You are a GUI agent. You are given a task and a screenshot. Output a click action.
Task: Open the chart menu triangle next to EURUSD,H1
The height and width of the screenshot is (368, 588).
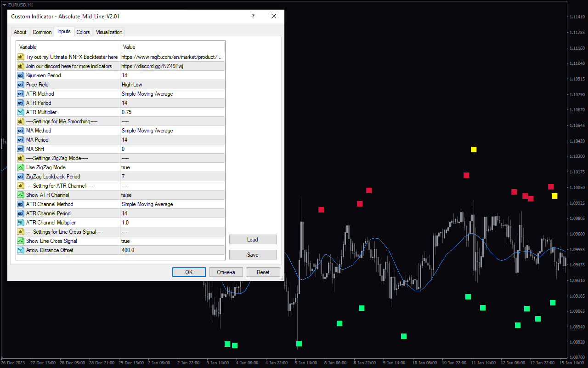pos(4,5)
